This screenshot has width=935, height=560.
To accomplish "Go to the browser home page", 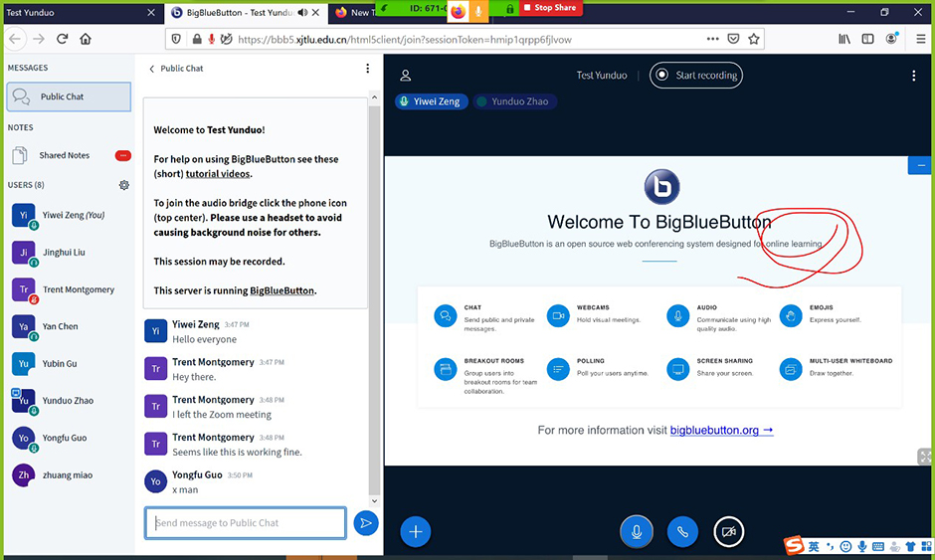I will (86, 39).
